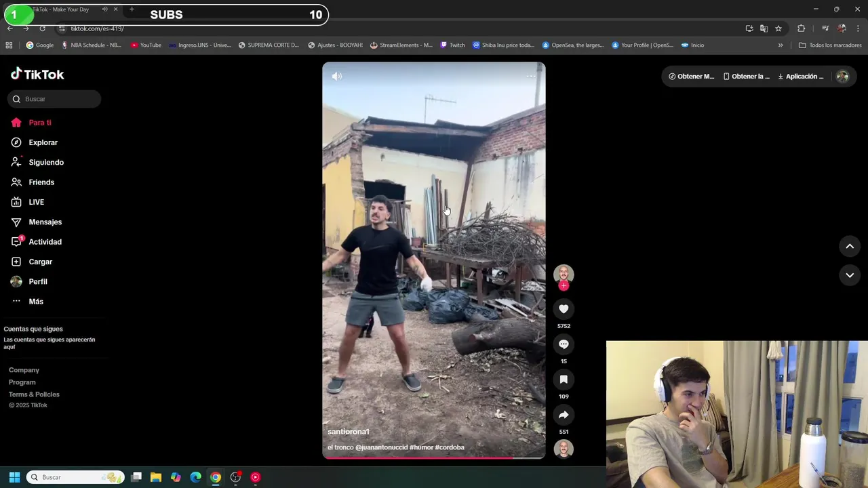Follow the creator with the red plus

(x=564, y=285)
